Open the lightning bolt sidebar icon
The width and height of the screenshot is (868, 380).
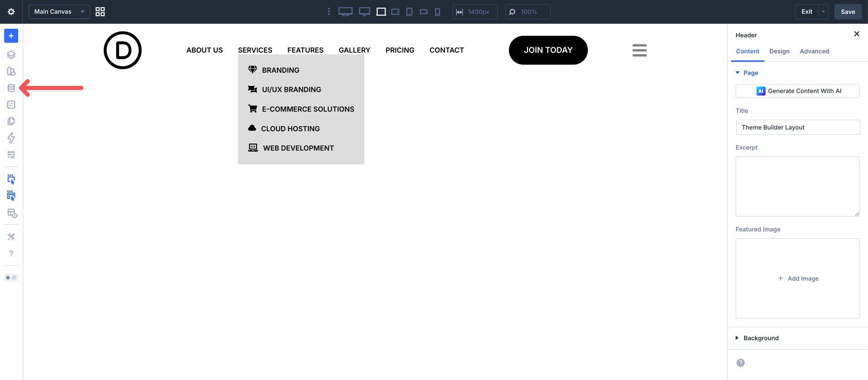pyautogui.click(x=11, y=138)
